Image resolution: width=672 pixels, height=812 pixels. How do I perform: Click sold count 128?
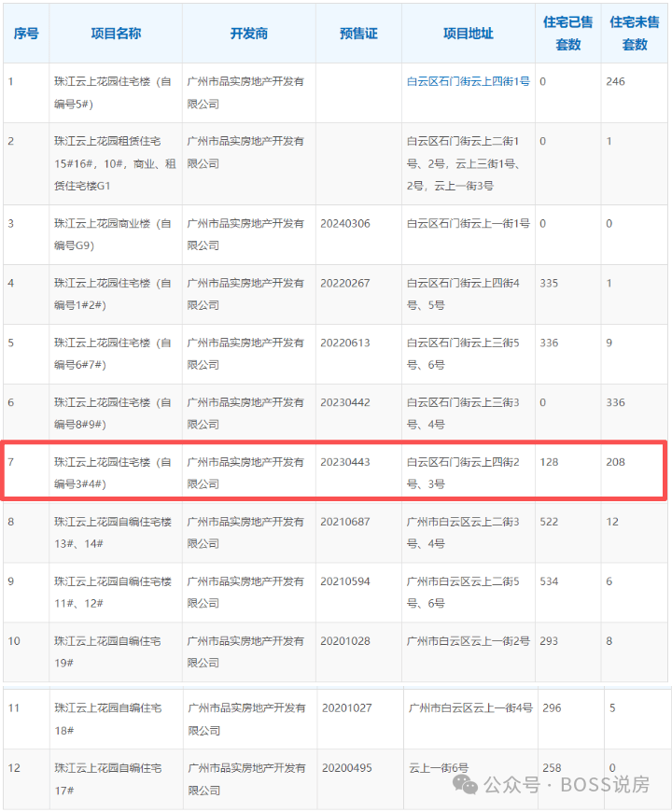coord(549,462)
